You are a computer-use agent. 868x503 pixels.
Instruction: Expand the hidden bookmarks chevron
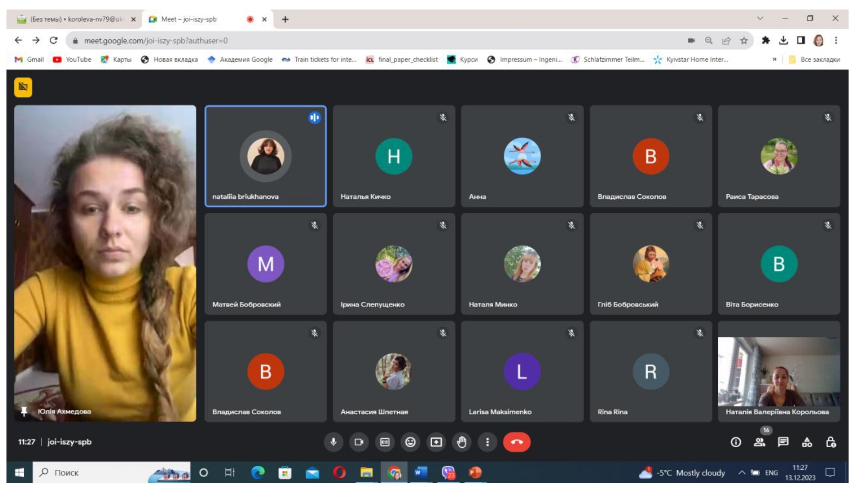click(x=774, y=60)
